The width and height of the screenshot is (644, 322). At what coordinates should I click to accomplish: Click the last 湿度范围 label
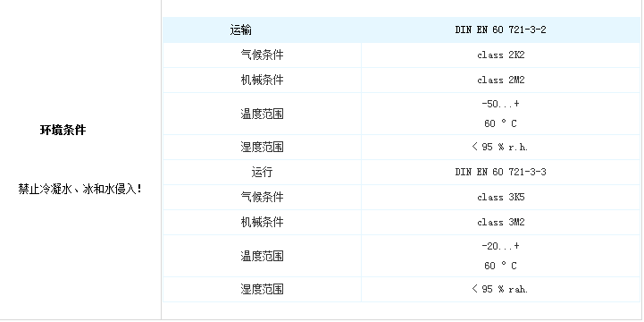coord(262,289)
